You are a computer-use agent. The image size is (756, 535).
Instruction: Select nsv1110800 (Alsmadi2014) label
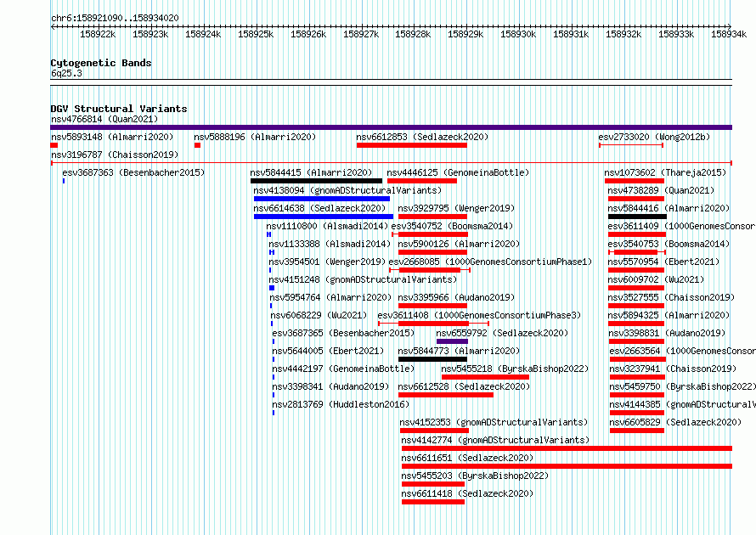click(x=327, y=226)
